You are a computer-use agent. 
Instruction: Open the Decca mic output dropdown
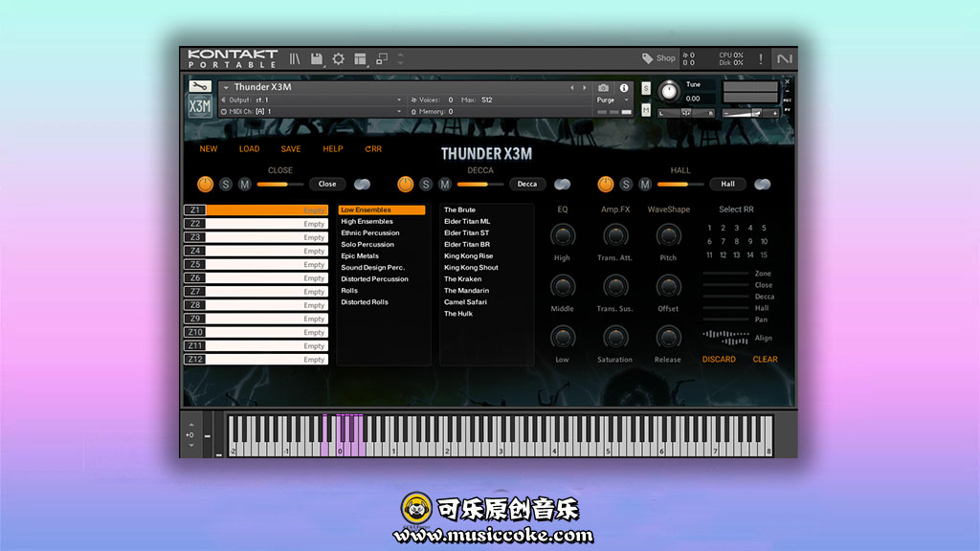pyautogui.click(x=527, y=185)
